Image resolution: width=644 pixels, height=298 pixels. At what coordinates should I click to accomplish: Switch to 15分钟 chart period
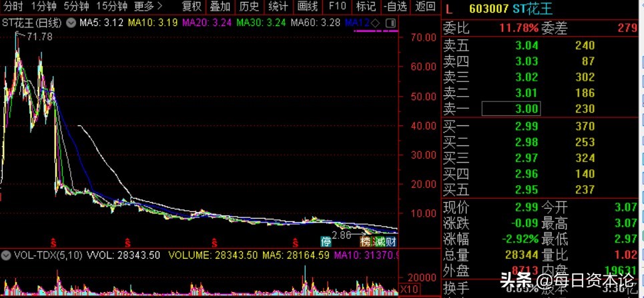coord(111,6)
